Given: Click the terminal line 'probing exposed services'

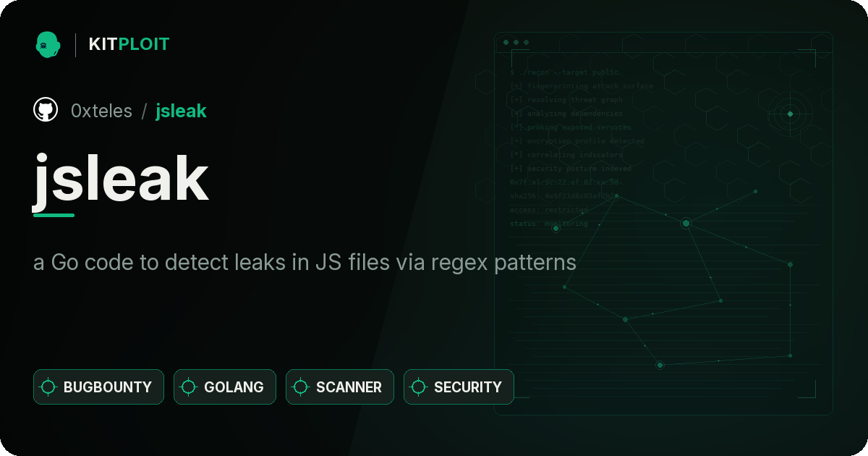Looking at the screenshot, I should pos(570,127).
